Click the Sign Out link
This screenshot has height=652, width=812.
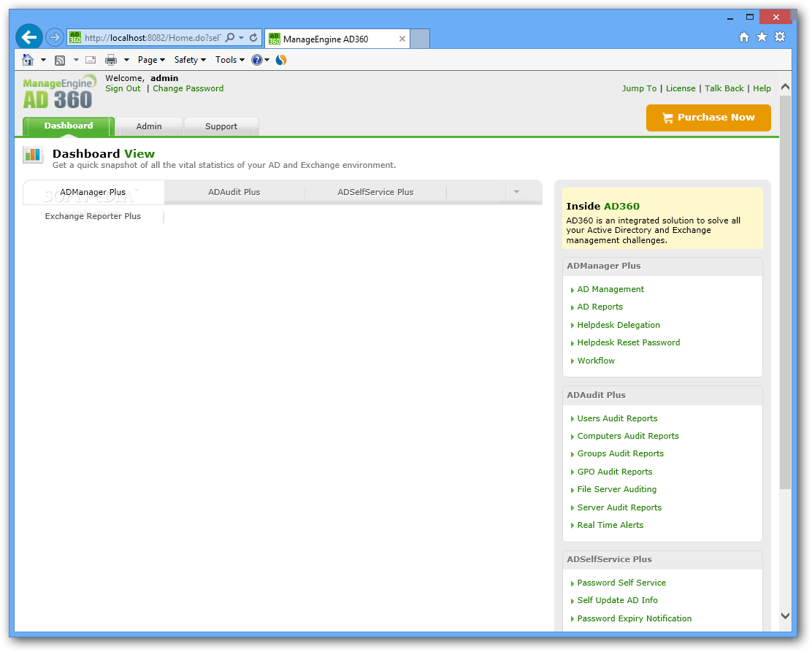(x=123, y=88)
